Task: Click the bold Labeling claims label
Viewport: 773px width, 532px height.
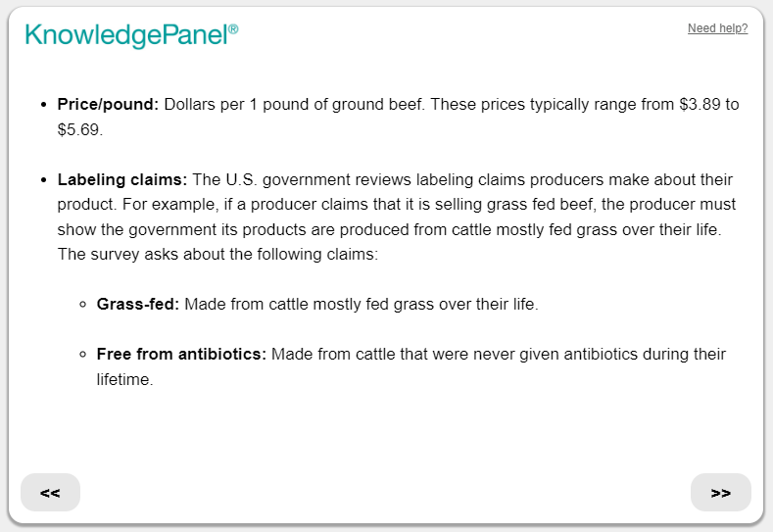Action: coord(122,180)
